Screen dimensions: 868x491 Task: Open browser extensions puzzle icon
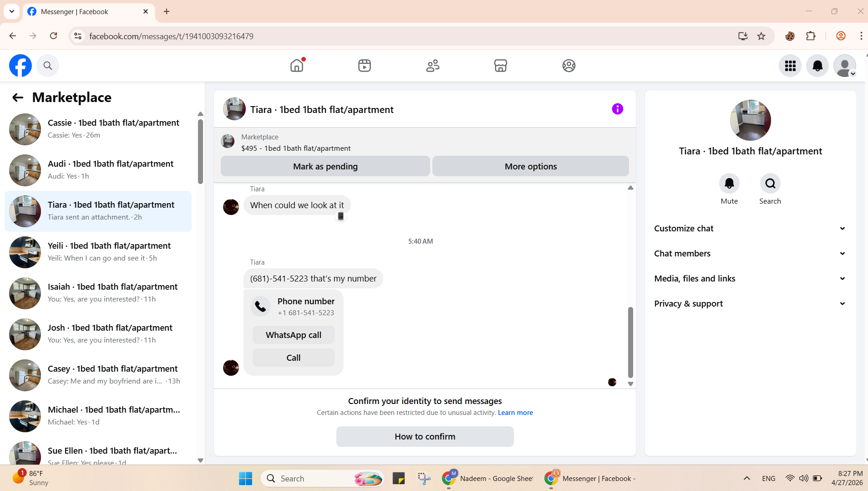point(811,36)
